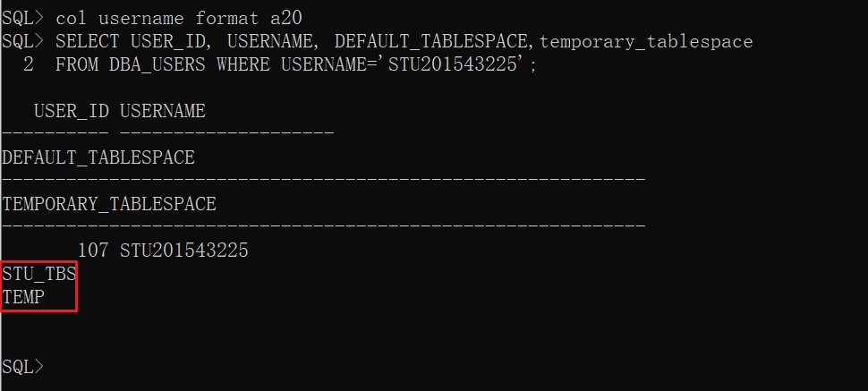The width and height of the screenshot is (868, 391).
Task: Click the STU_TBS result value
Action: point(39,274)
